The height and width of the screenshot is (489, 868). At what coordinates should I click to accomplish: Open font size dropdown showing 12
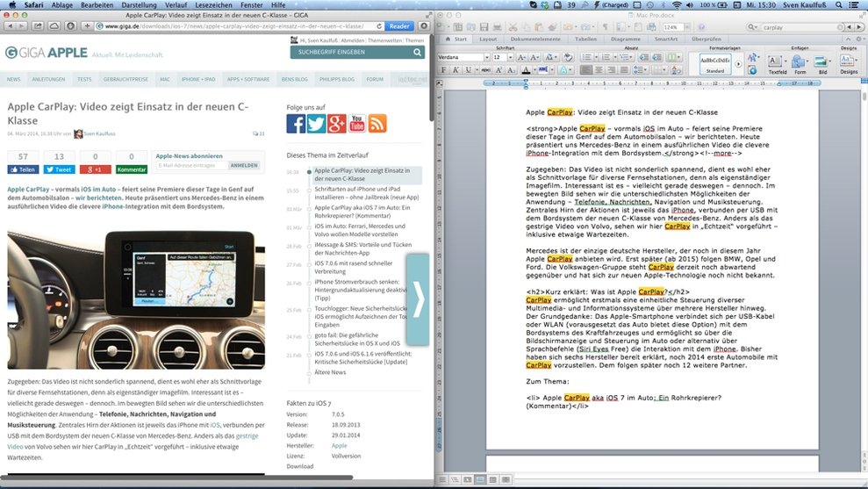(x=510, y=57)
